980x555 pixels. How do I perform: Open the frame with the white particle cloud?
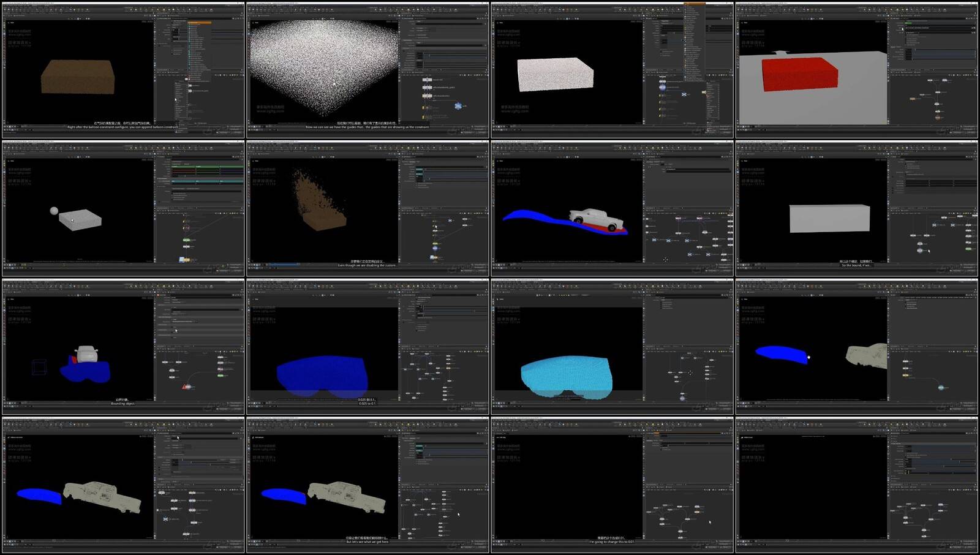click(367, 69)
